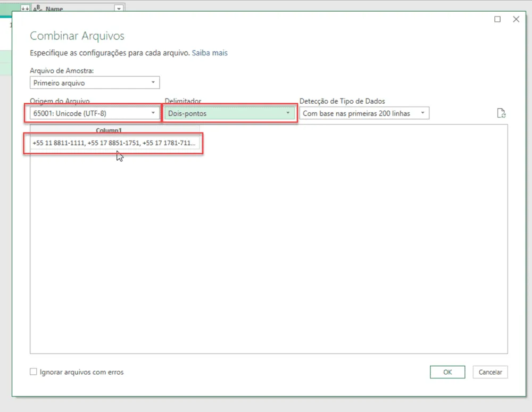Expand the Detecção de Tipo de Dados dropdown
The width and height of the screenshot is (532, 412).
pyautogui.click(x=364, y=113)
